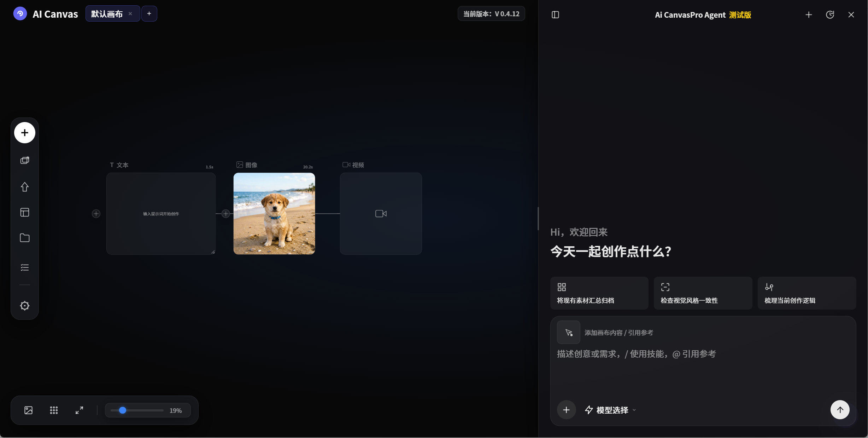Send the prompt with the up-arrow button
This screenshot has width=868, height=438.
coord(840,410)
